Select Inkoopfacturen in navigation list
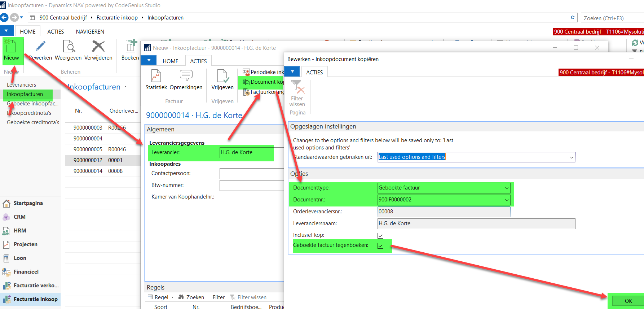 [25, 94]
